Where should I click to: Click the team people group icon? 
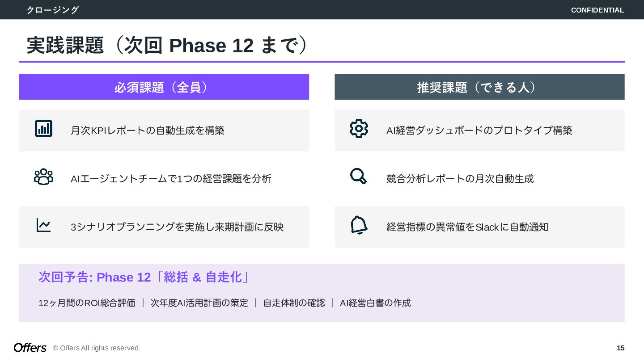pyautogui.click(x=43, y=177)
